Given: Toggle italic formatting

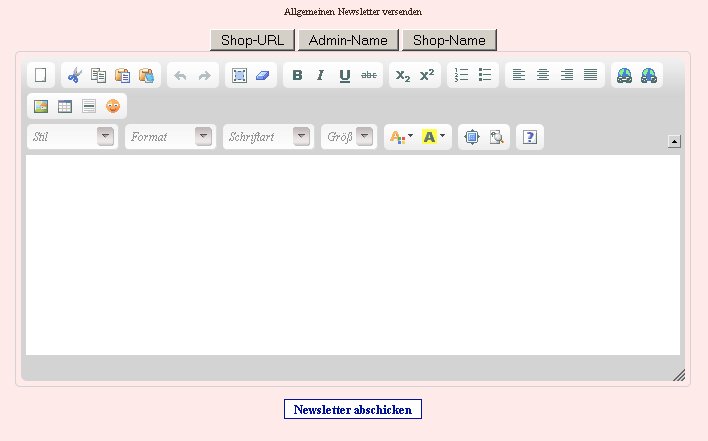Looking at the screenshot, I should click(x=321, y=75).
